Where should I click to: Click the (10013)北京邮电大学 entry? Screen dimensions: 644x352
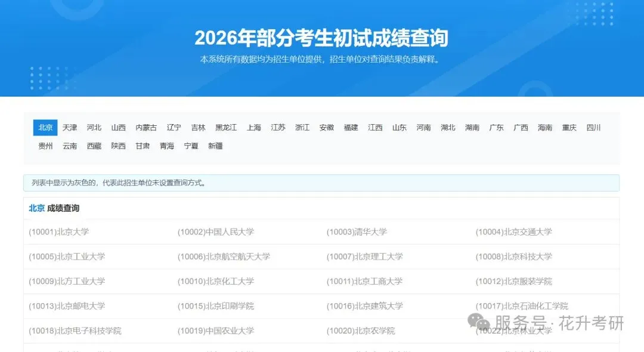(x=67, y=306)
